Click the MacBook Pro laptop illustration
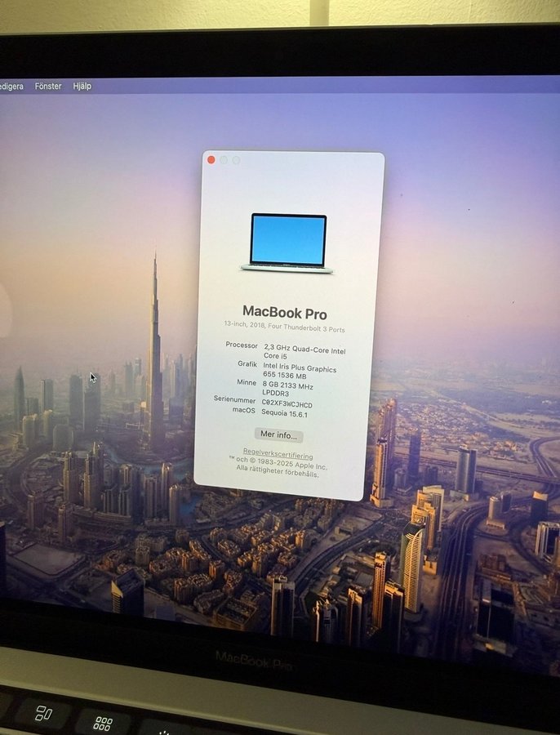This screenshot has width=560, height=735. (288, 243)
